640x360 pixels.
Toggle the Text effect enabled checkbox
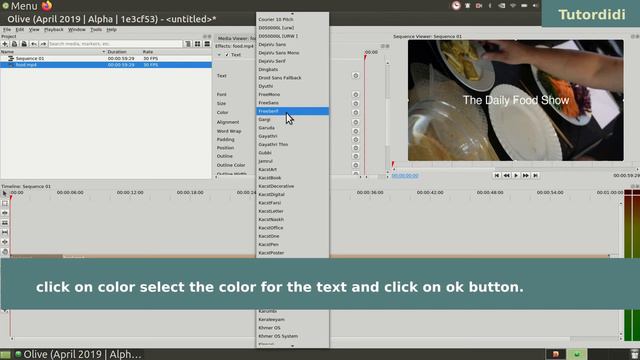click(x=227, y=55)
